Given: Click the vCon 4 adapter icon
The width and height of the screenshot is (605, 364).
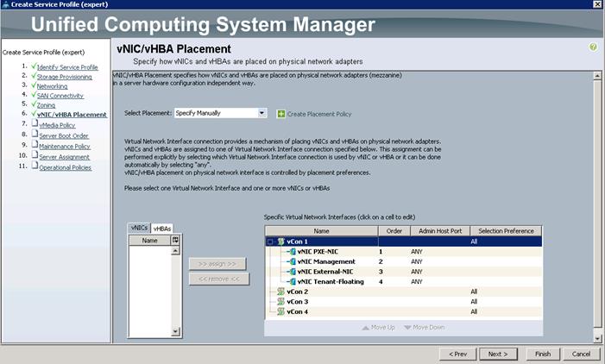Looking at the screenshot, I should 280,311.
